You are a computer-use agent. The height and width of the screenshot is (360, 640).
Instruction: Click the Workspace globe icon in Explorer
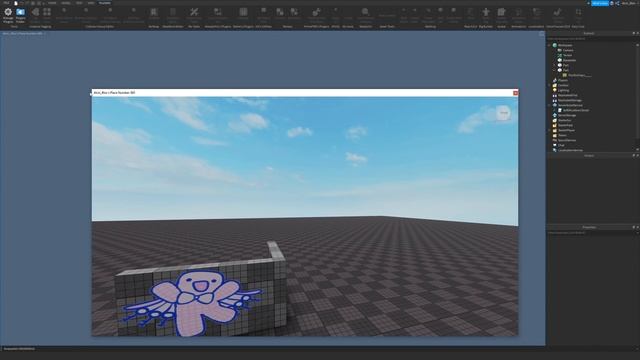[555, 45]
